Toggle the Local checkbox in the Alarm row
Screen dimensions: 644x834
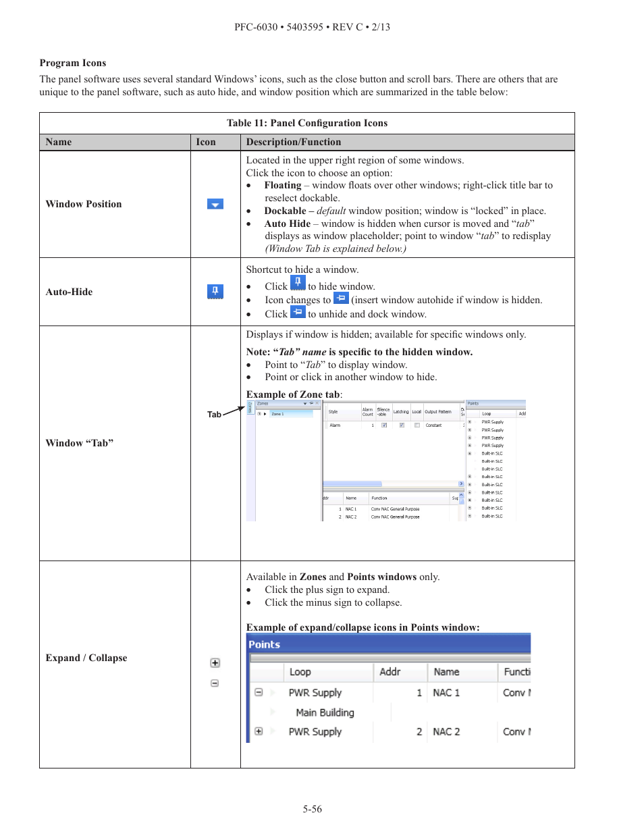pyautogui.click(x=417, y=425)
